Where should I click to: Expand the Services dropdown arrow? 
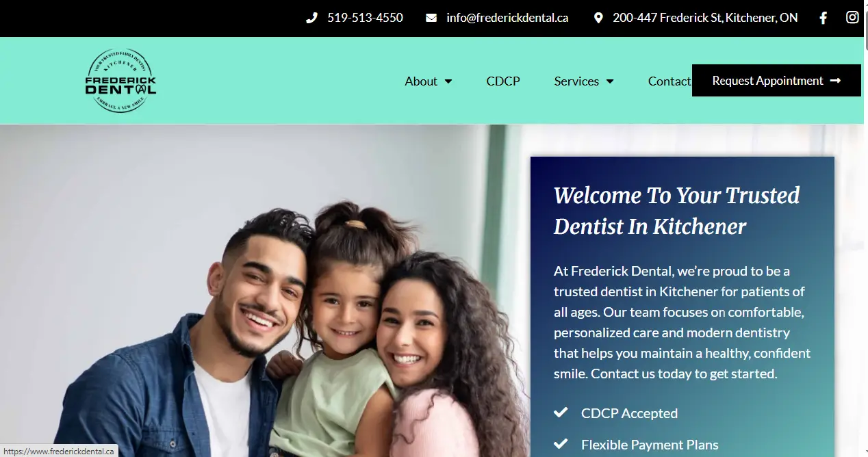click(610, 81)
